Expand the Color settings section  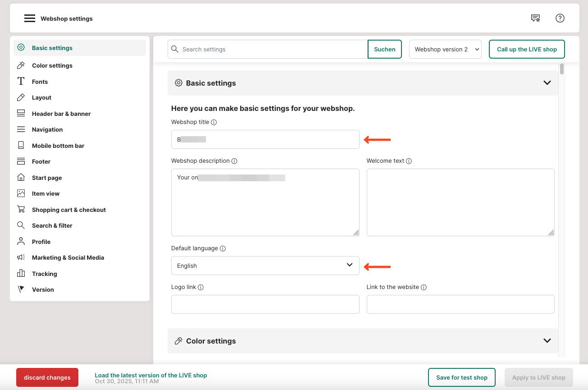[x=547, y=341]
